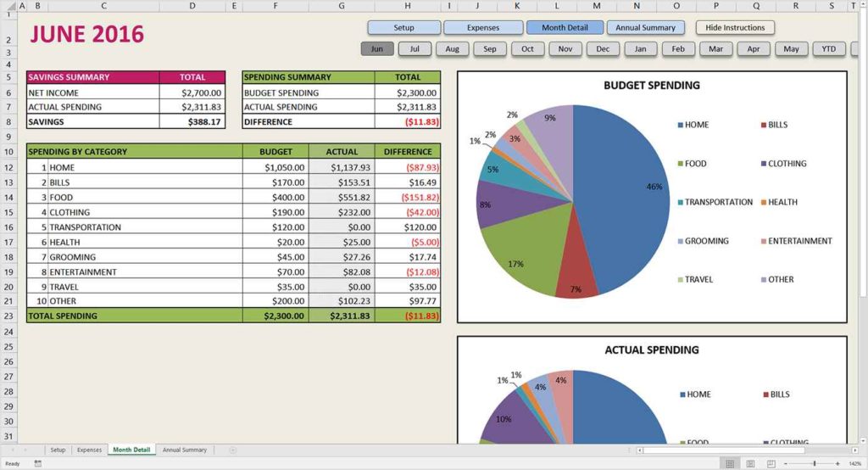
Task: Select the Jan month button
Action: (641, 48)
